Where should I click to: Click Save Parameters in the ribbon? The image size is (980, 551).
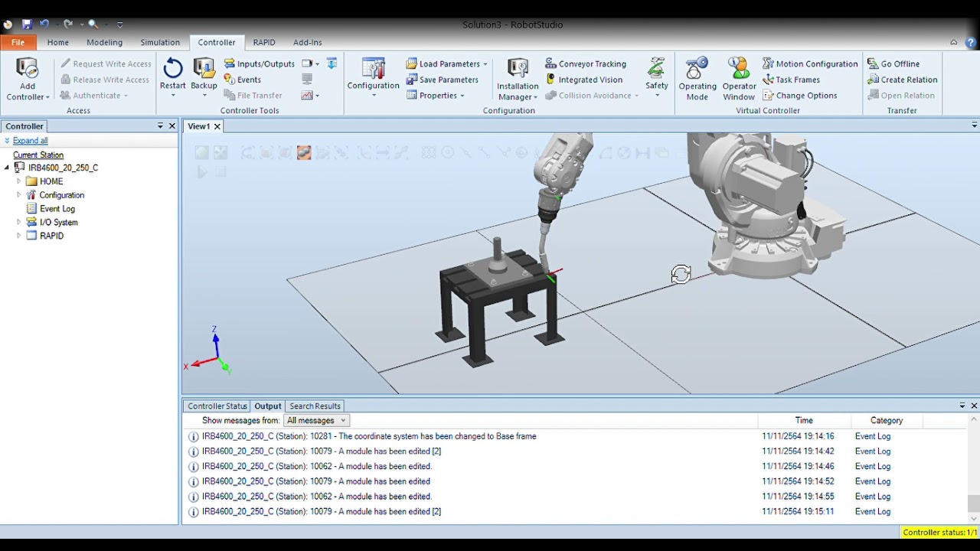442,80
